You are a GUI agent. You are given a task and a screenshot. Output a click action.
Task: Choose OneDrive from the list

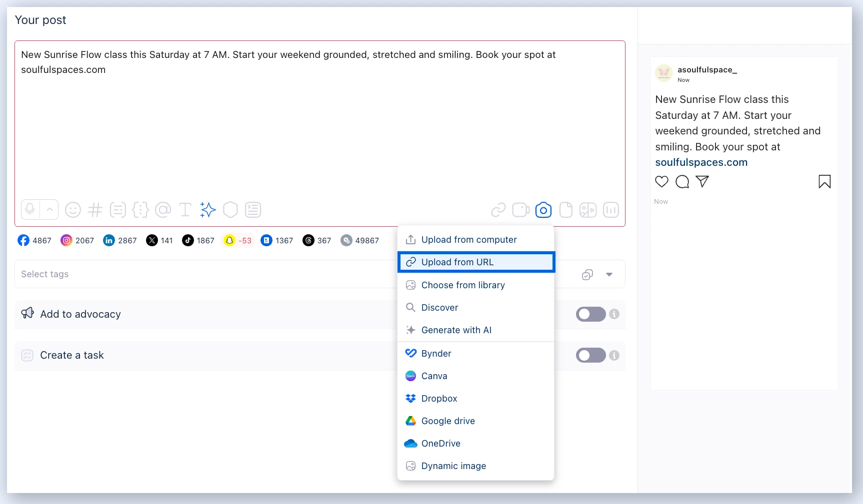[x=475, y=444]
